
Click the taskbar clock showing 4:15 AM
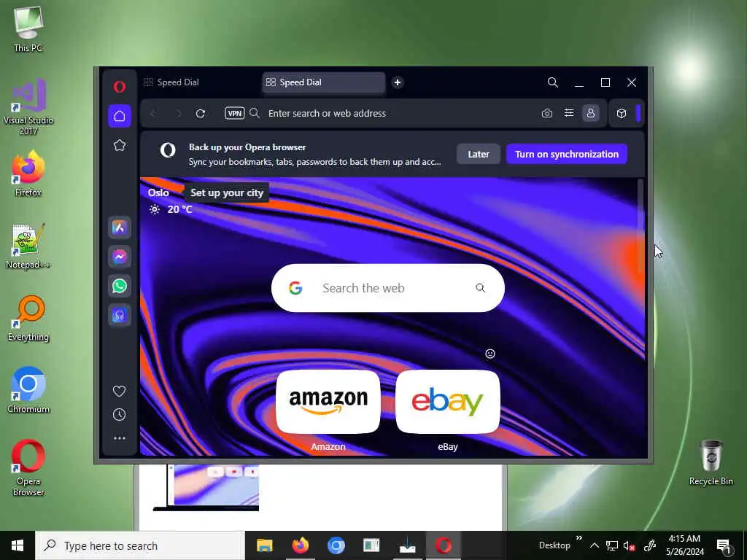click(x=684, y=545)
